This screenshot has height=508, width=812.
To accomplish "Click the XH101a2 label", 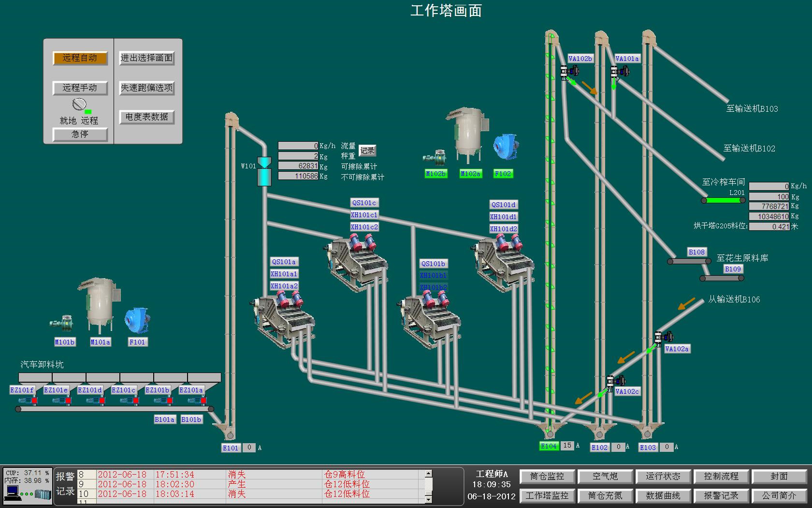I will click(284, 286).
